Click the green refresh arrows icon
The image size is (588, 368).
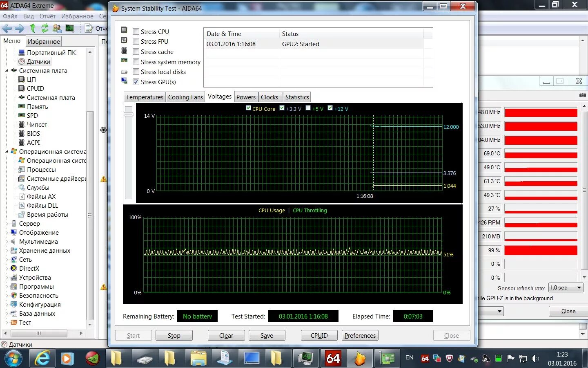(45, 28)
